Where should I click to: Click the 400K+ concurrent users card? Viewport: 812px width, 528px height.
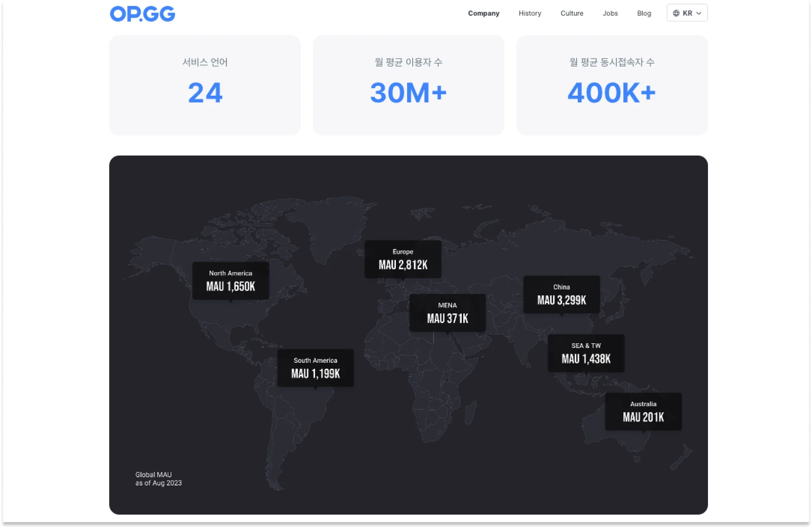click(612, 85)
